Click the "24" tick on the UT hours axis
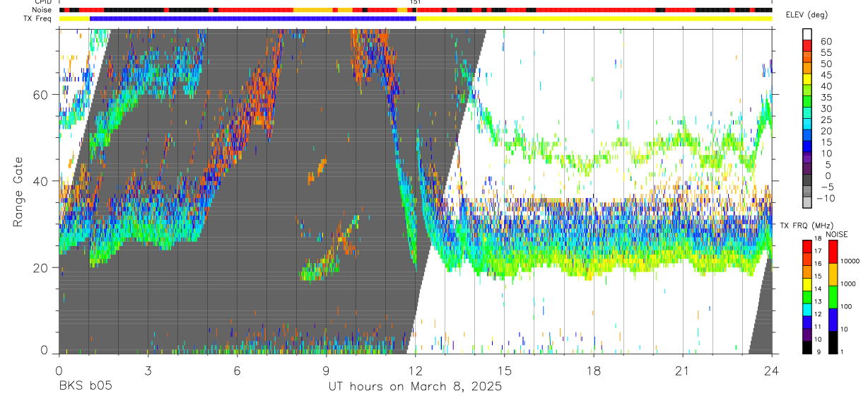868x401 pixels. pyautogui.click(x=772, y=371)
